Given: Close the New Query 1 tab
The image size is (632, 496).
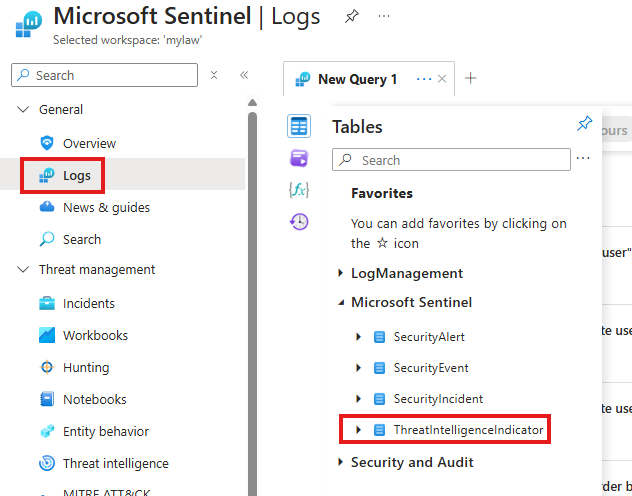Looking at the screenshot, I should [x=442, y=79].
